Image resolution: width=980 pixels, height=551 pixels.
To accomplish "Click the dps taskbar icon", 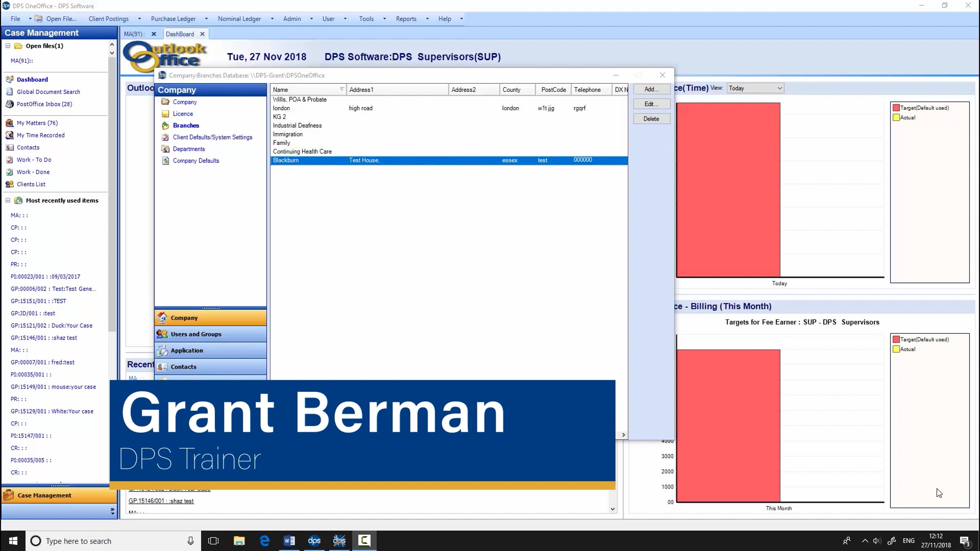I will pyautogui.click(x=314, y=541).
